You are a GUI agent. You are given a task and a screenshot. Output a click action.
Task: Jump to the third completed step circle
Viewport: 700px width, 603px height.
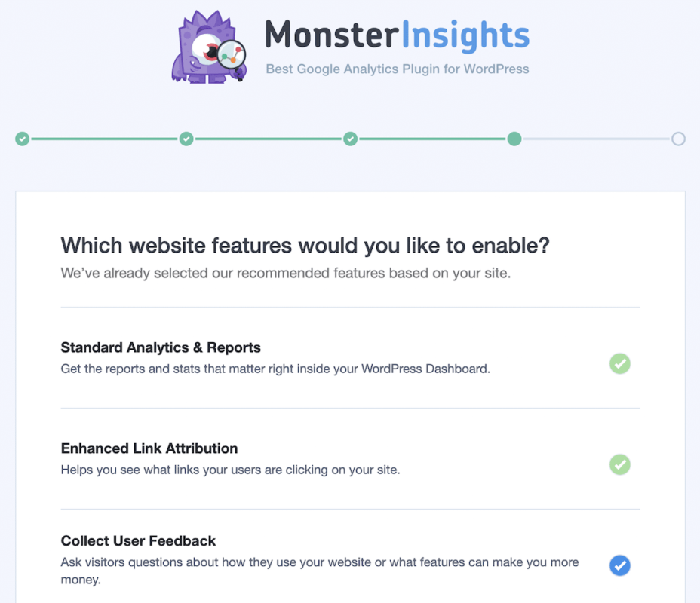pos(351,139)
